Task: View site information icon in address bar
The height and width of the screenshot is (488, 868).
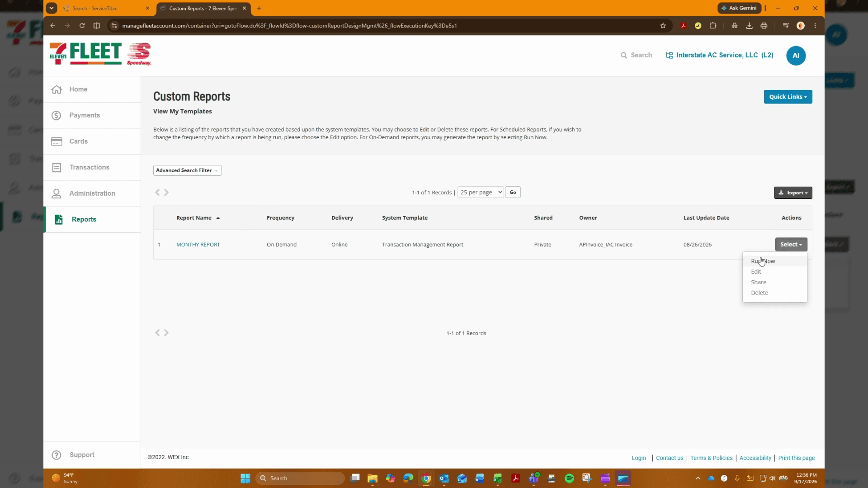Action: [114, 26]
